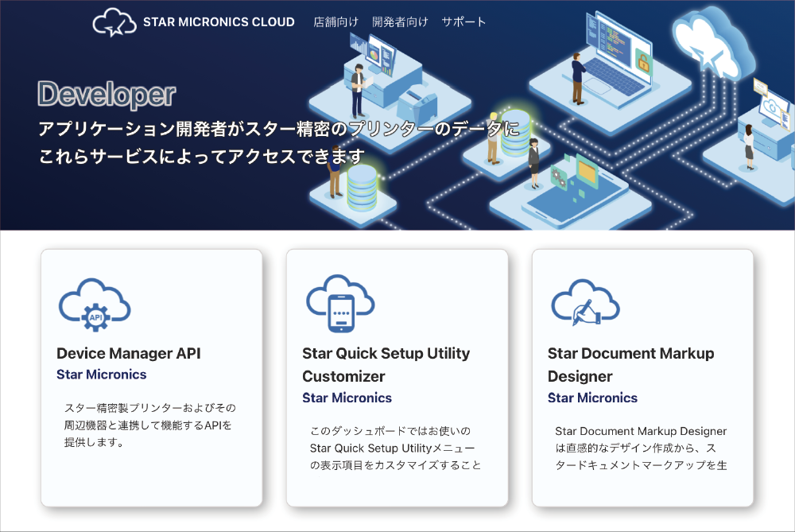Screen dimensions: 795x532
Task: Open the Device Manager API card title
Action: [129, 353]
